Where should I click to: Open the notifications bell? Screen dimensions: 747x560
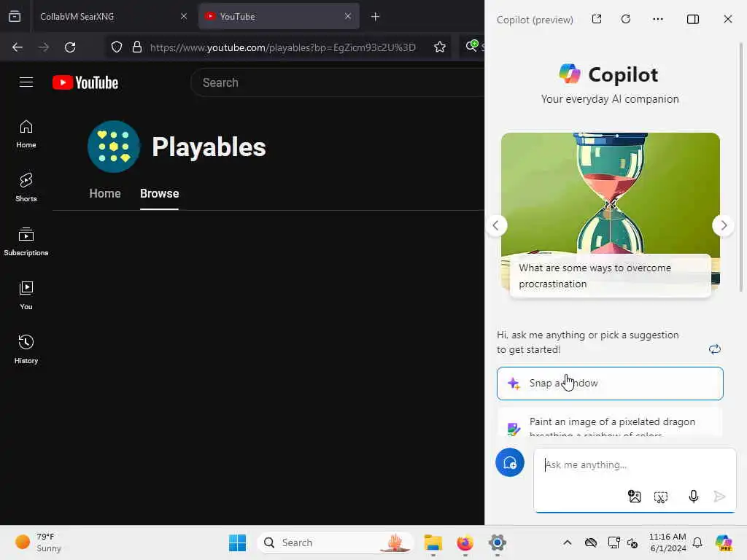(x=697, y=542)
